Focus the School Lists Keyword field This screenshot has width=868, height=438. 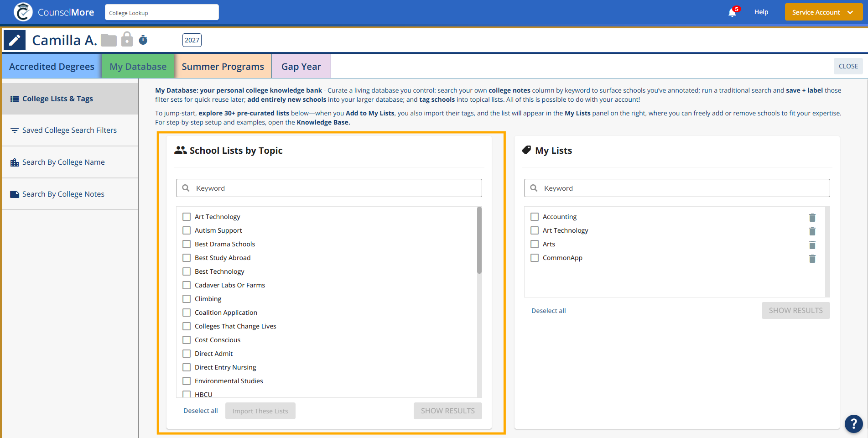(329, 188)
